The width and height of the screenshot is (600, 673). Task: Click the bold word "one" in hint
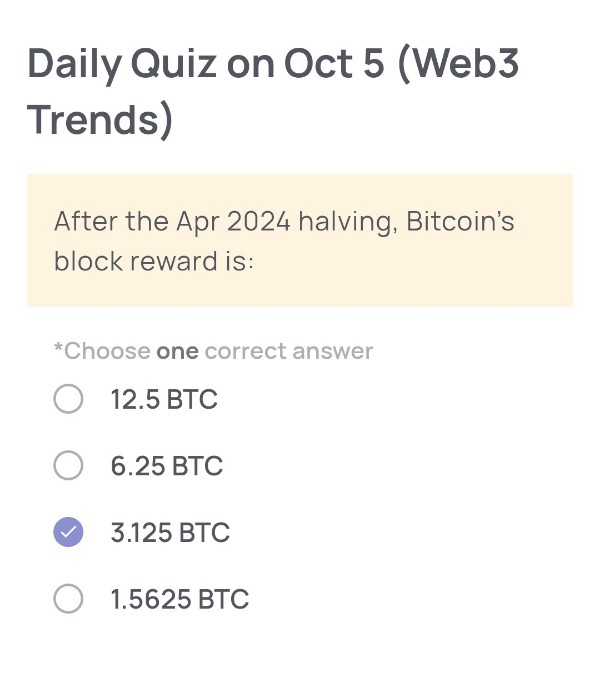[177, 351]
